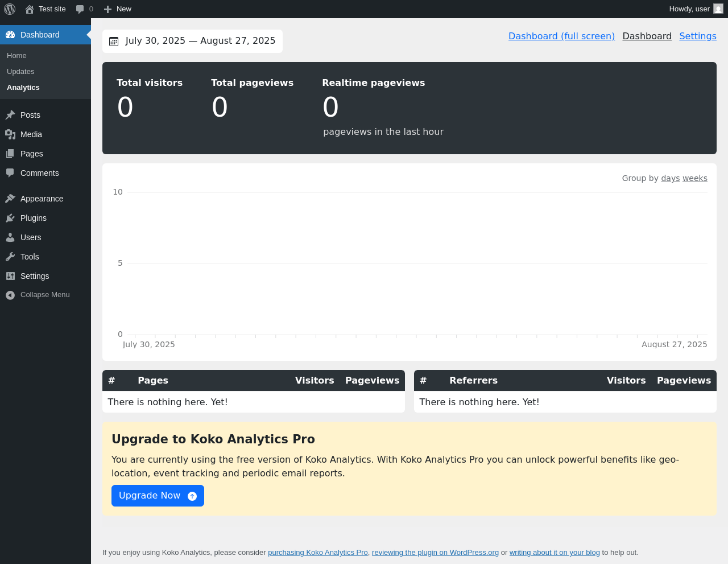Go to the Media menu
This screenshot has height=564, width=728.
(x=45, y=134)
